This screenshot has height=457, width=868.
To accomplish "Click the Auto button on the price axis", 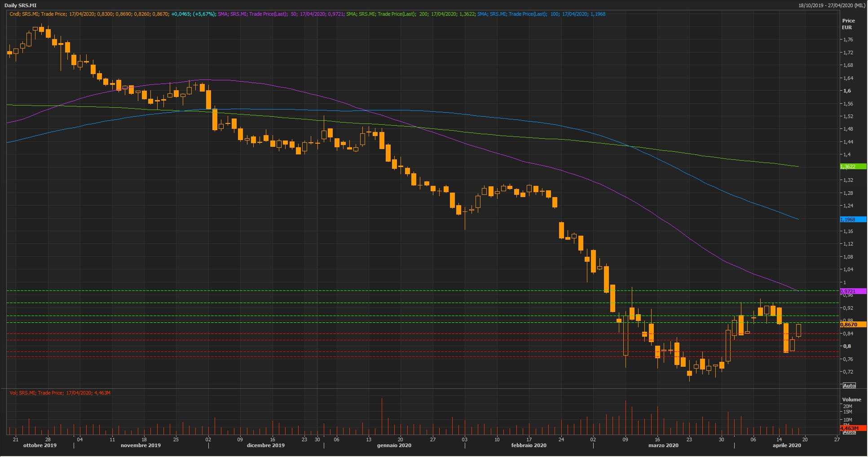I will [x=849, y=386].
